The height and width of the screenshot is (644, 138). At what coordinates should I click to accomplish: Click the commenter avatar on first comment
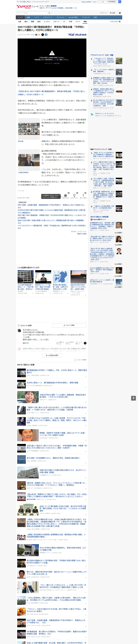(x=19, y=330)
